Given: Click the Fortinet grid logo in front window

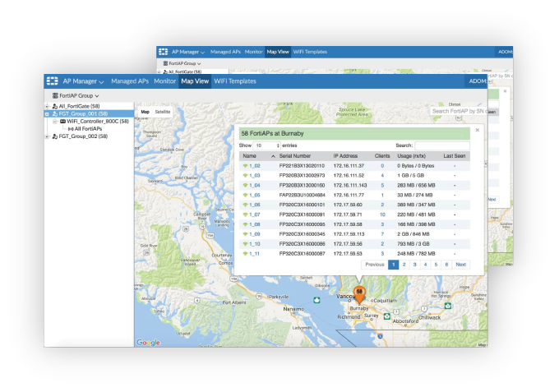Looking at the screenshot, I should (x=52, y=81).
